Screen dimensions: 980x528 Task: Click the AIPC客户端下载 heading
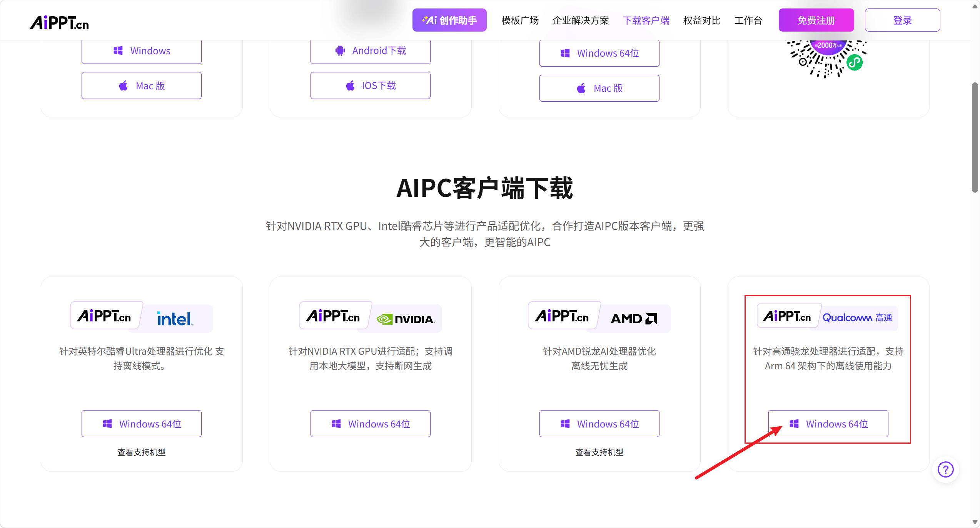(485, 188)
